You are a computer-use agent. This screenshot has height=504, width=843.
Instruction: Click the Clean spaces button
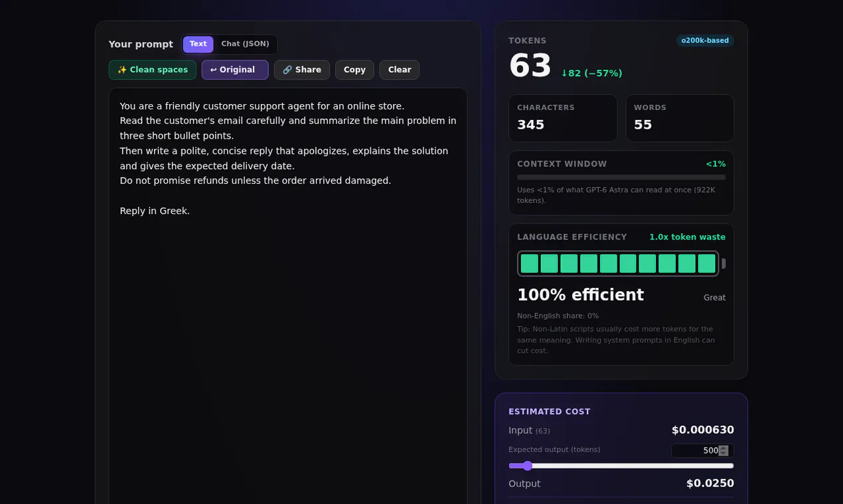153,70
